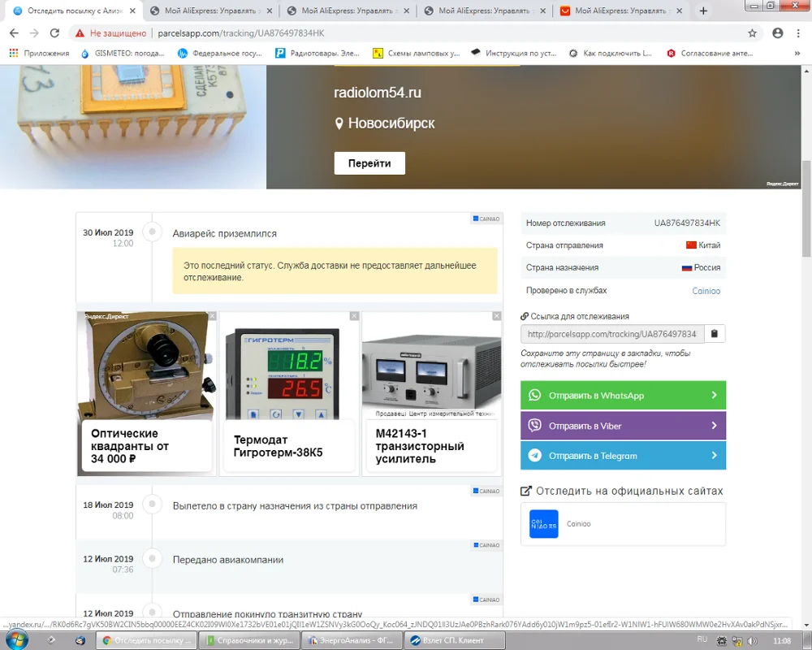
Task: Open the GISMETEO: погода bookmark
Action: coord(123,53)
